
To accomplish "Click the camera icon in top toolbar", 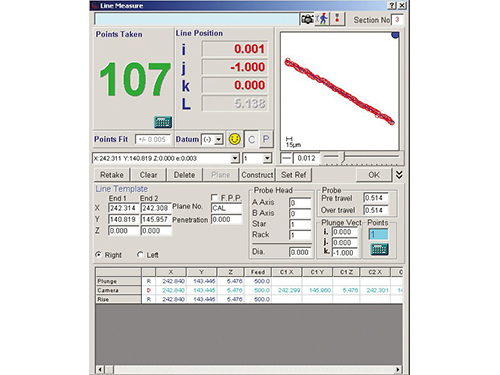I will [x=307, y=19].
